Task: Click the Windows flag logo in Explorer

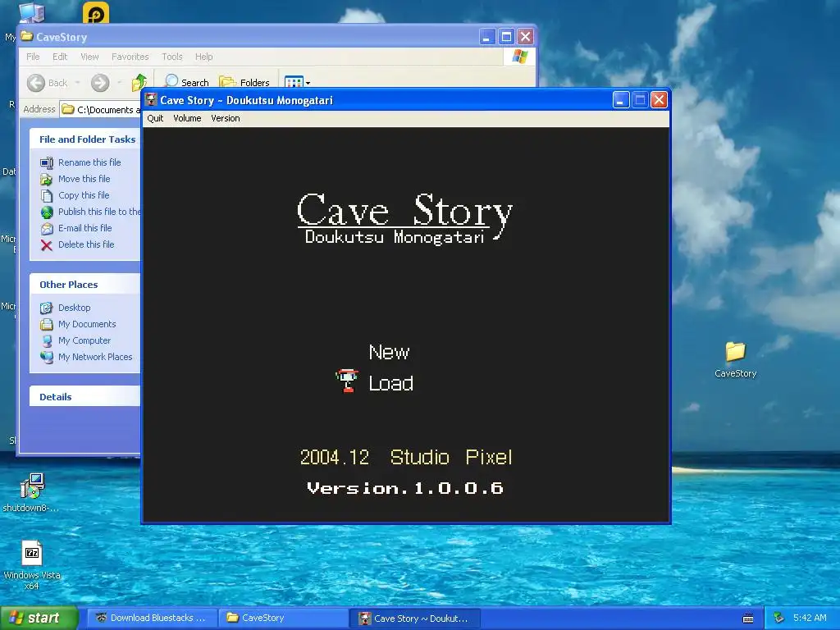Action: click(x=519, y=57)
